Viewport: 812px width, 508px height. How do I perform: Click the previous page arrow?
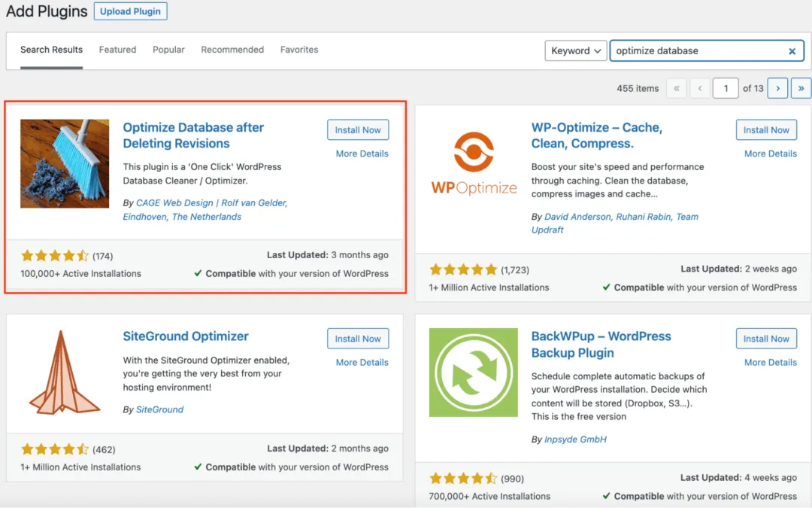pyautogui.click(x=700, y=88)
